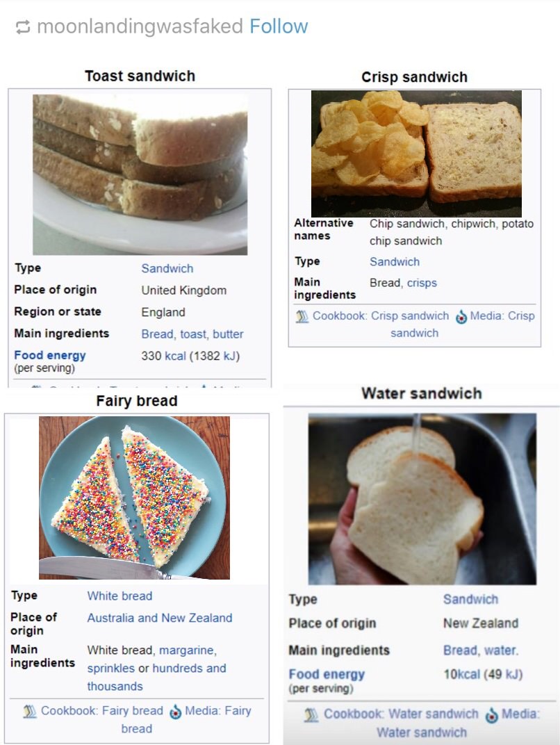Click the Food energy link under Water sandwich
The height and width of the screenshot is (745, 560).
[x=327, y=674]
